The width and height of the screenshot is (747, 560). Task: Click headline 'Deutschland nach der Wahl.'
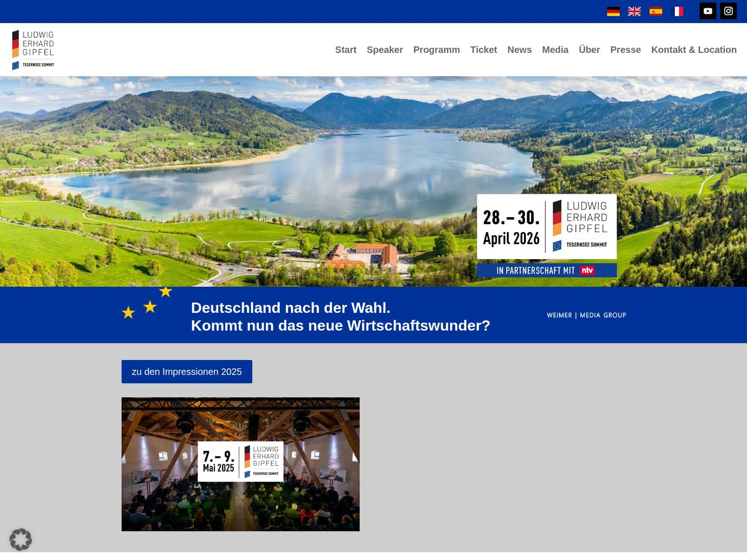(291, 308)
